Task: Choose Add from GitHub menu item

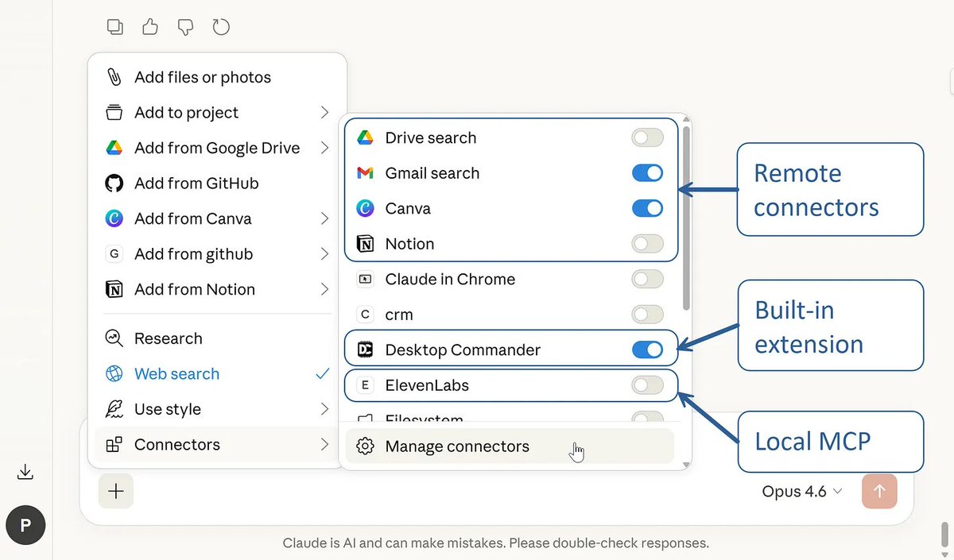Action: click(196, 183)
